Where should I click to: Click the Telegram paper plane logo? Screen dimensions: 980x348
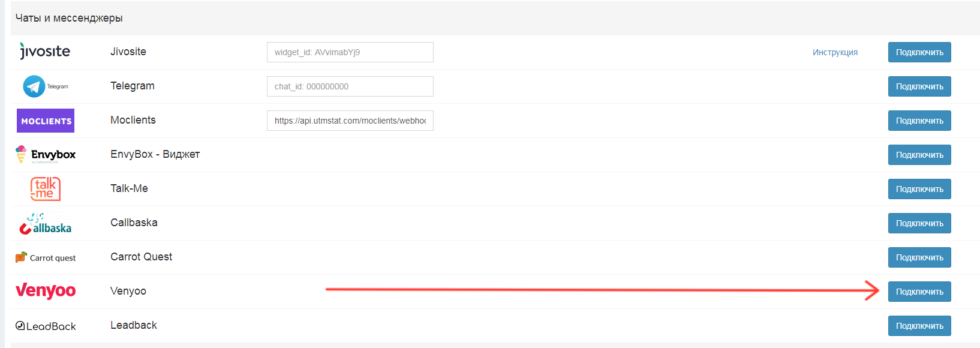pyautogui.click(x=34, y=86)
